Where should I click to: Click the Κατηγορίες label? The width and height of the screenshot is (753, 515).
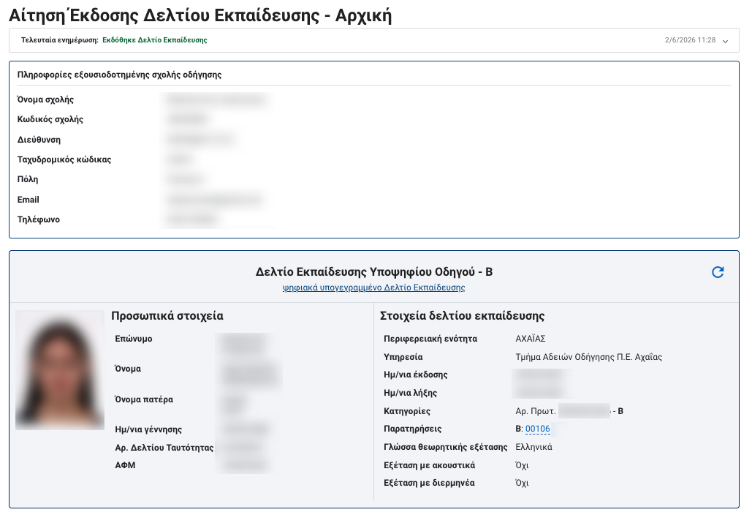[407, 411]
